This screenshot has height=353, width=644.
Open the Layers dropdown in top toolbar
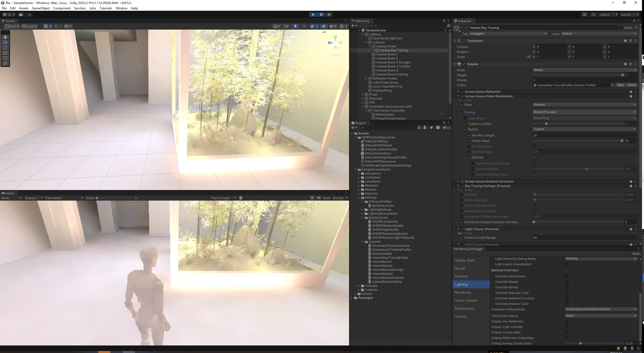point(608,15)
